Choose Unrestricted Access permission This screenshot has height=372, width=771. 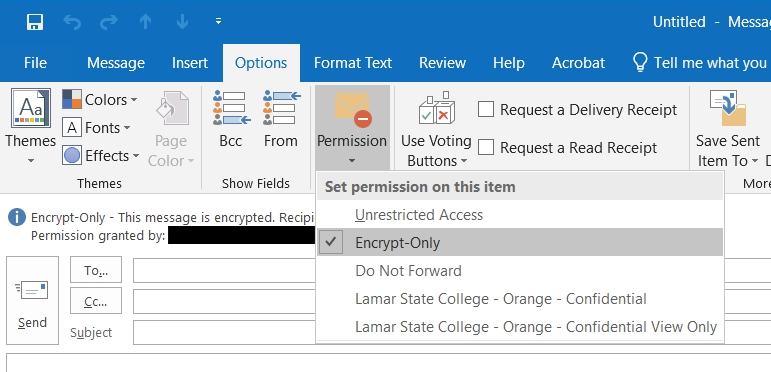[x=520, y=215]
